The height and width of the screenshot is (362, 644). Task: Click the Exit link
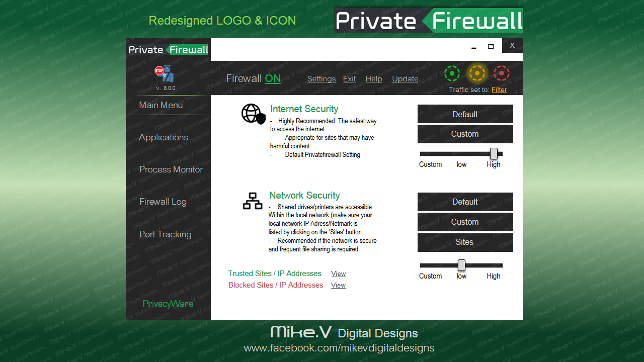click(x=349, y=79)
